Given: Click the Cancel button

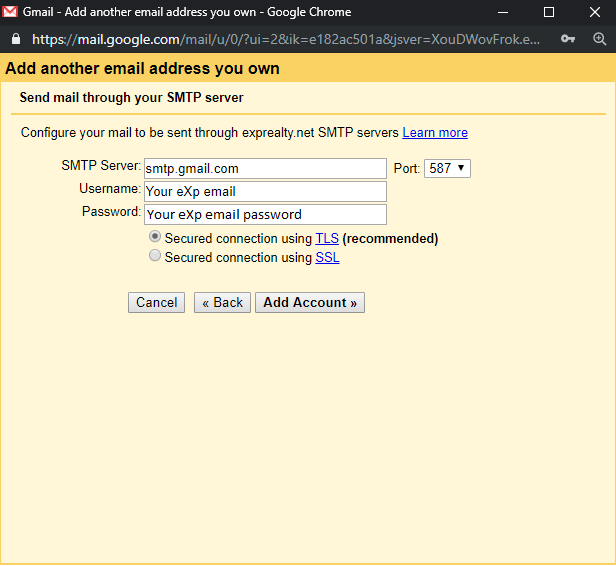Looking at the screenshot, I should coord(156,302).
